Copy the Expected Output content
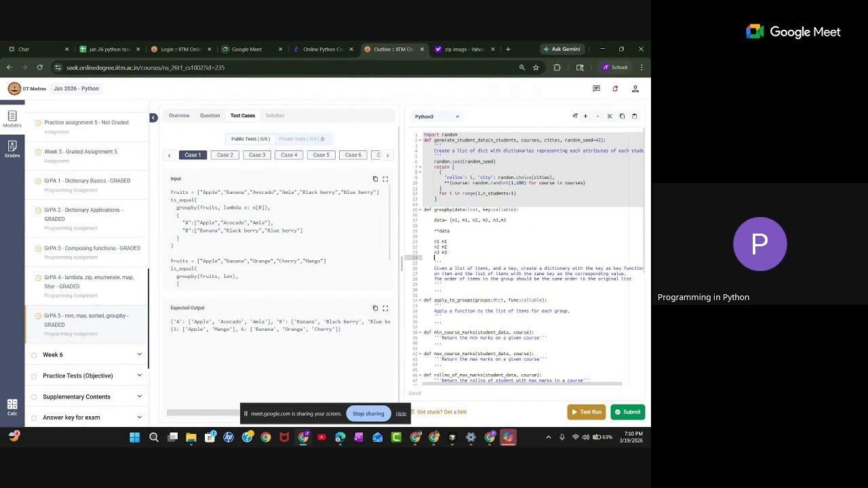This screenshot has height=488, width=868. [x=375, y=308]
